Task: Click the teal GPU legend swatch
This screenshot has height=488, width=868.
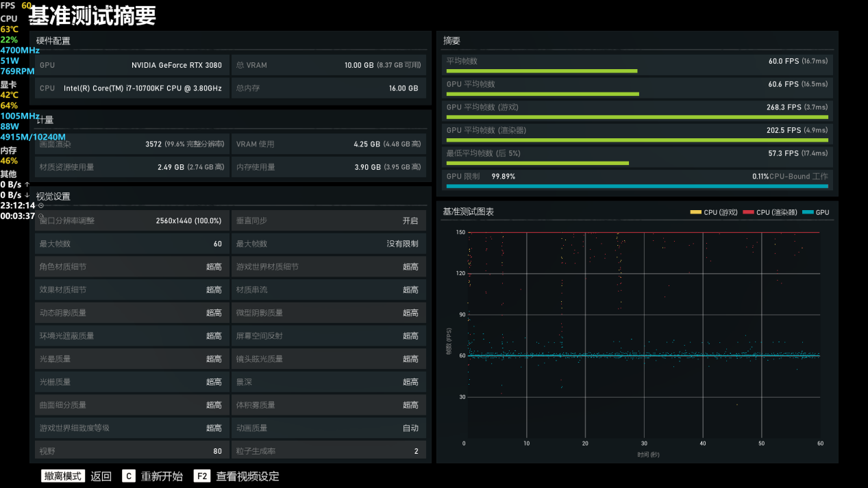Action: (x=808, y=213)
